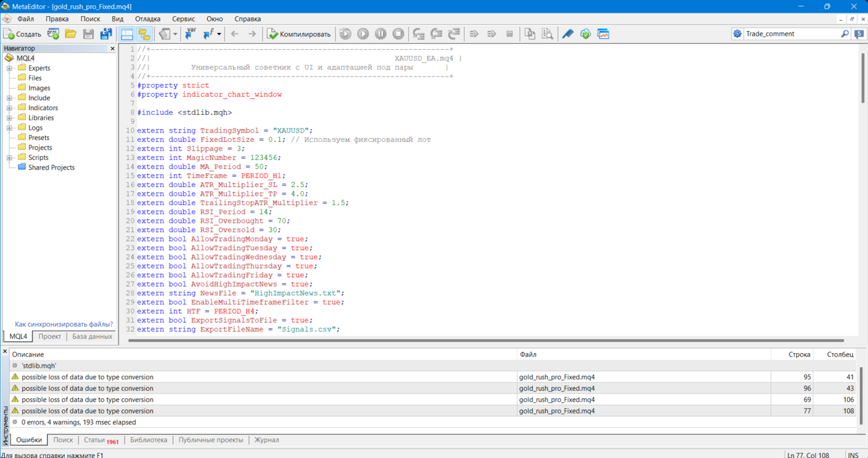Click the start debugging play icon

coord(363,34)
